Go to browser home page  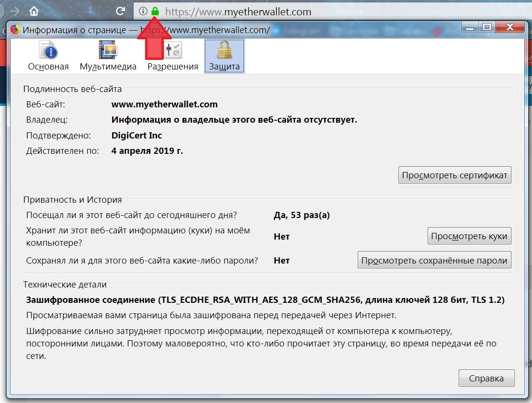coord(34,11)
